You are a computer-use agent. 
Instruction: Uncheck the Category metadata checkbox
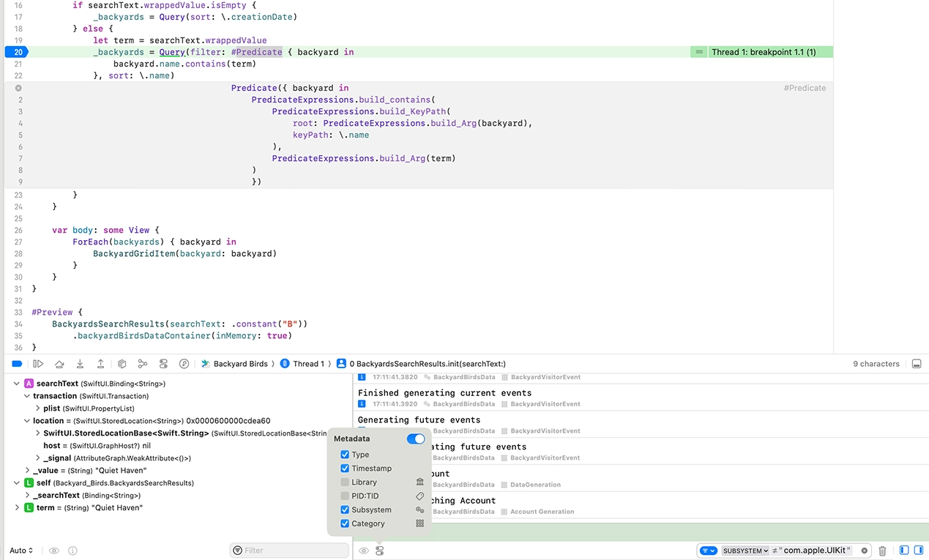pos(345,524)
